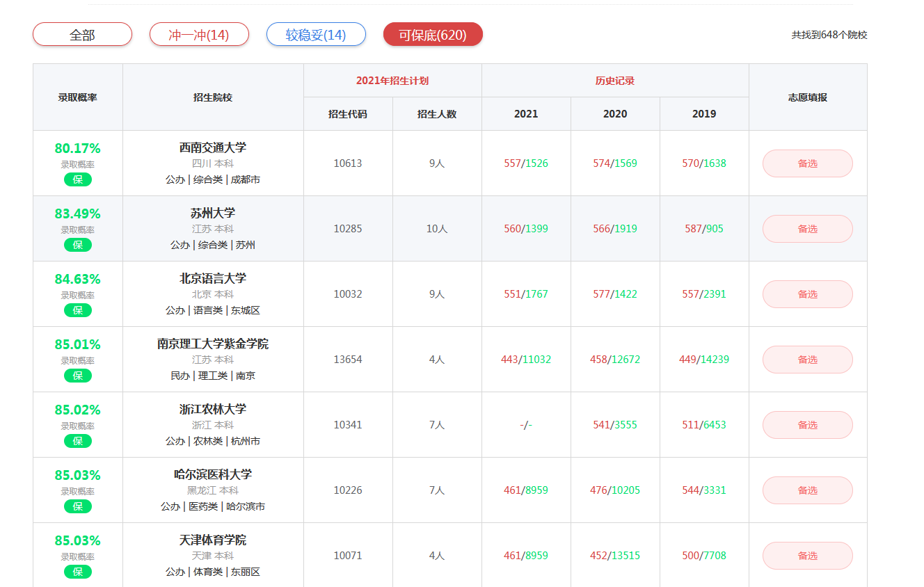
Task: Click the 保 badge under 83.49%
Action: click(x=78, y=245)
